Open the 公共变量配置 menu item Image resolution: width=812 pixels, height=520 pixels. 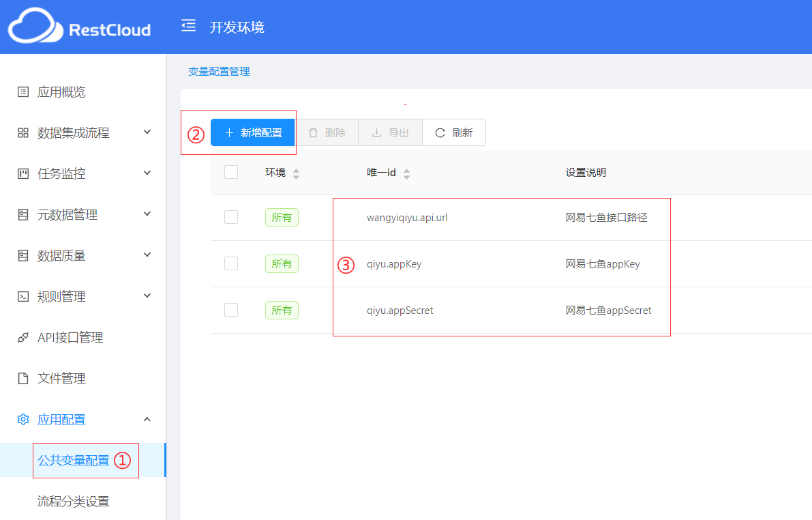(x=74, y=461)
